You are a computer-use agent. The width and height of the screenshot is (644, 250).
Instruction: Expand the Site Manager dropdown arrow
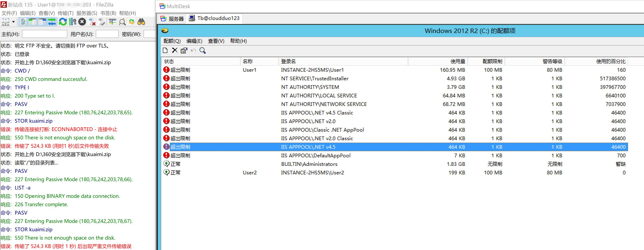[13, 22]
